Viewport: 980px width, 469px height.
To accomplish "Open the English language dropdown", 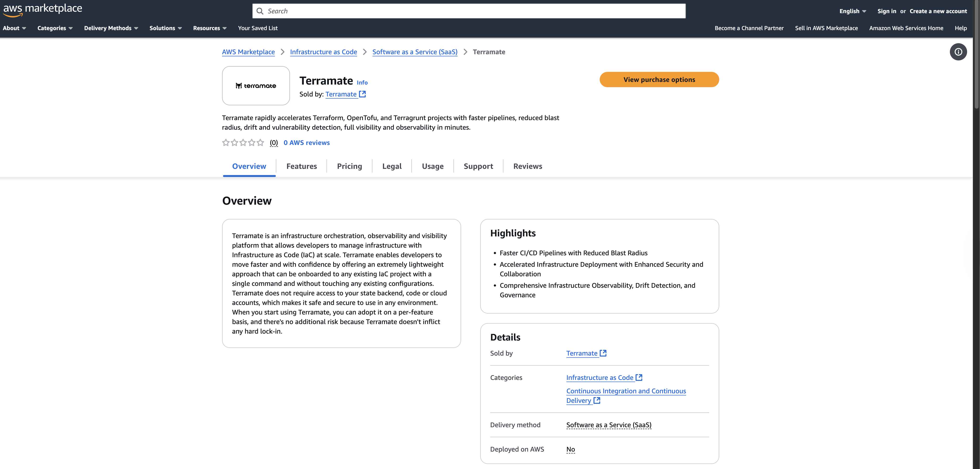I will tap(852, 11).
